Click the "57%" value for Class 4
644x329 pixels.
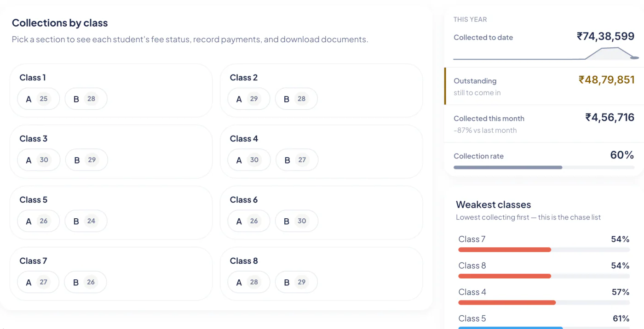621,292
